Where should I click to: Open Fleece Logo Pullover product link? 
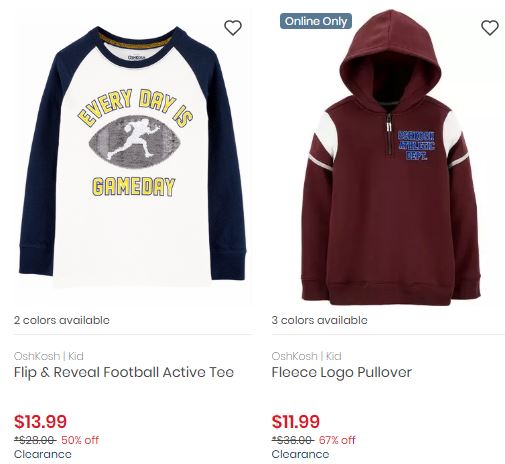point(342,372)
